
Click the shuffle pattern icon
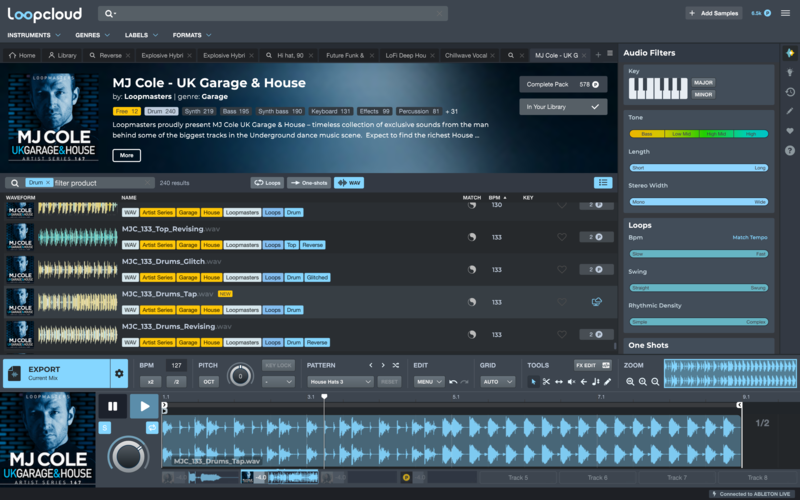(396, 366)
